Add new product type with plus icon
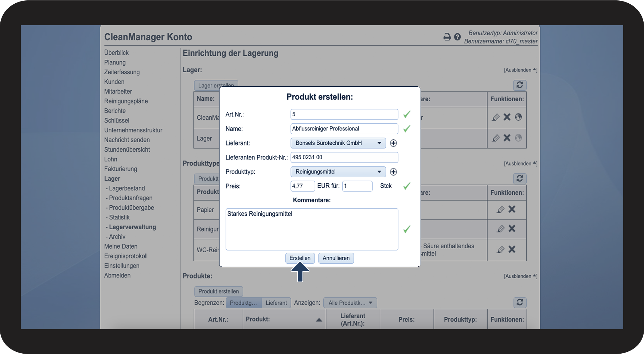Image resolution: width=644 pixels, height=354 pixels. [x=393, y=172]
